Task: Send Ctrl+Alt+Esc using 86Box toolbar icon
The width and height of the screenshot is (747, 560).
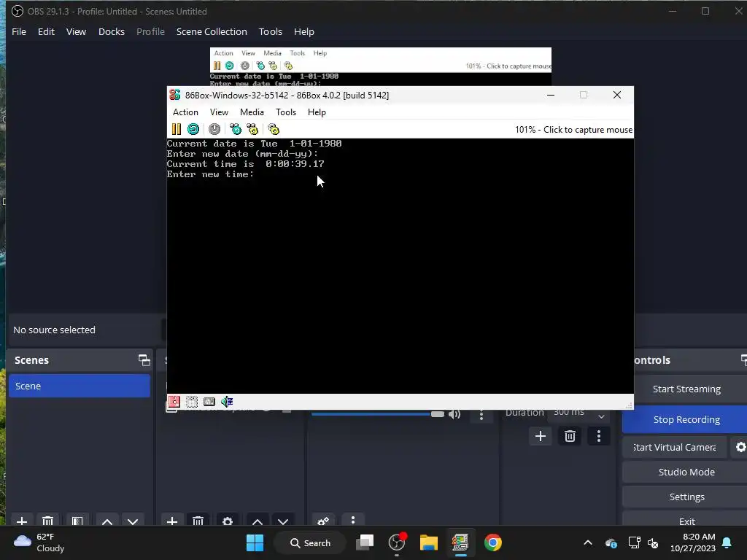Action: tap(252, 129)
